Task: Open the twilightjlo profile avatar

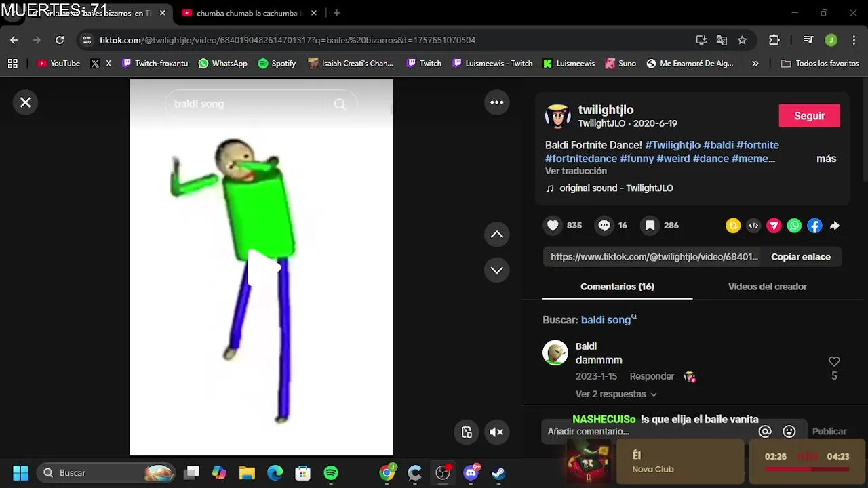Action: [x=557, y=117]
